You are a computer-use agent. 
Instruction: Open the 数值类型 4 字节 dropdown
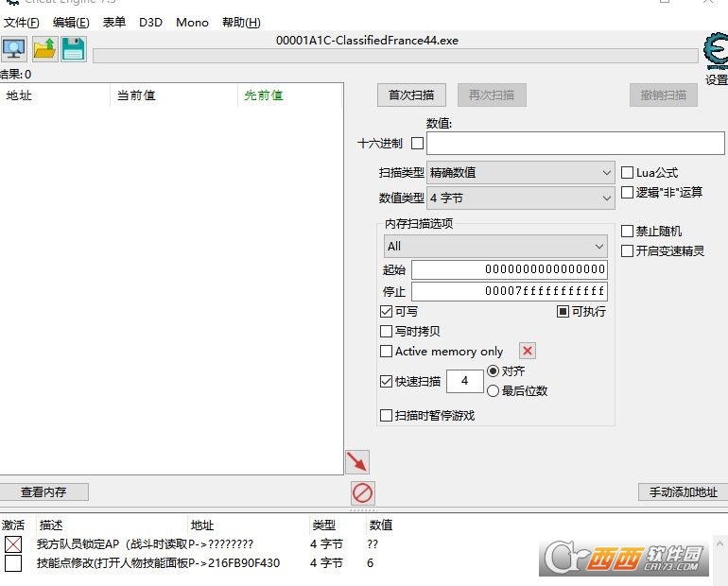(x=520, y=198)
